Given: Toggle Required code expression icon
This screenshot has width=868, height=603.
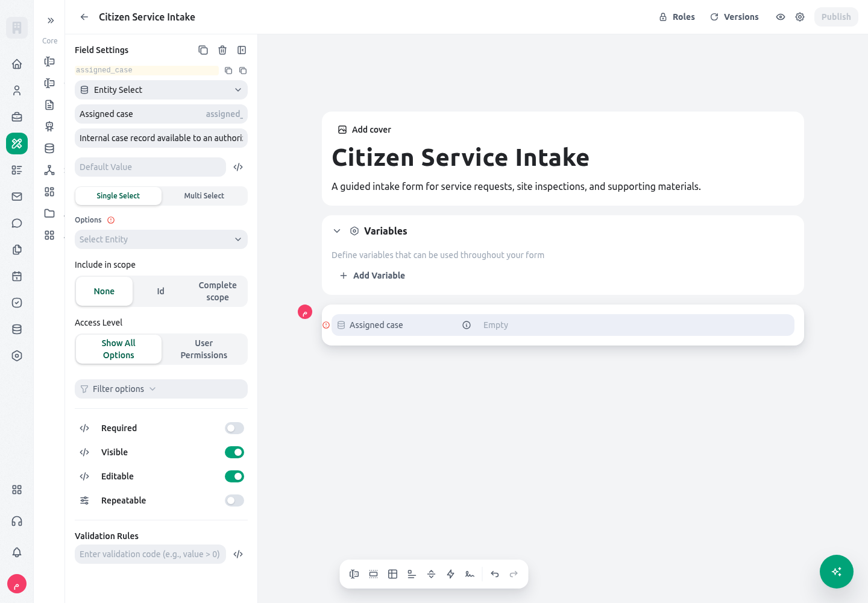Looking at the screenshot, I should pos(84,428).
